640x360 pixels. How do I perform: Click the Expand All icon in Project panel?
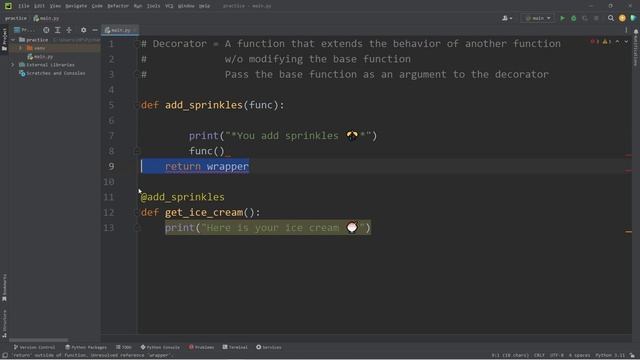tap(58, 30)
